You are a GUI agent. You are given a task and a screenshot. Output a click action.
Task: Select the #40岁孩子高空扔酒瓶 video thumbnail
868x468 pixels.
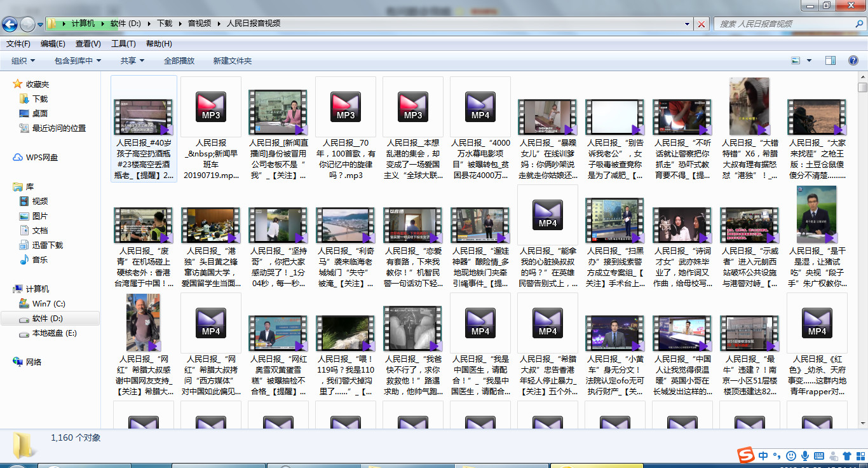tap(144, 116)
